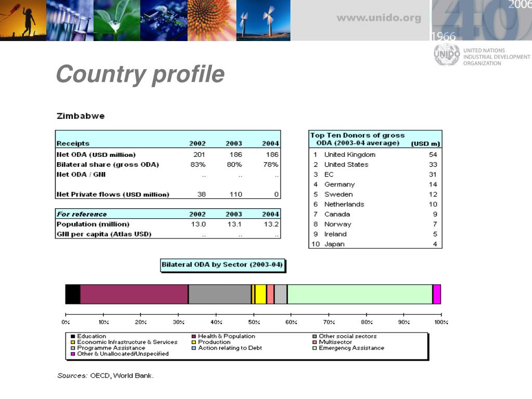Click the Emergency Assistance legend swatch
This screenshot has height=399, width=532.
314,348
